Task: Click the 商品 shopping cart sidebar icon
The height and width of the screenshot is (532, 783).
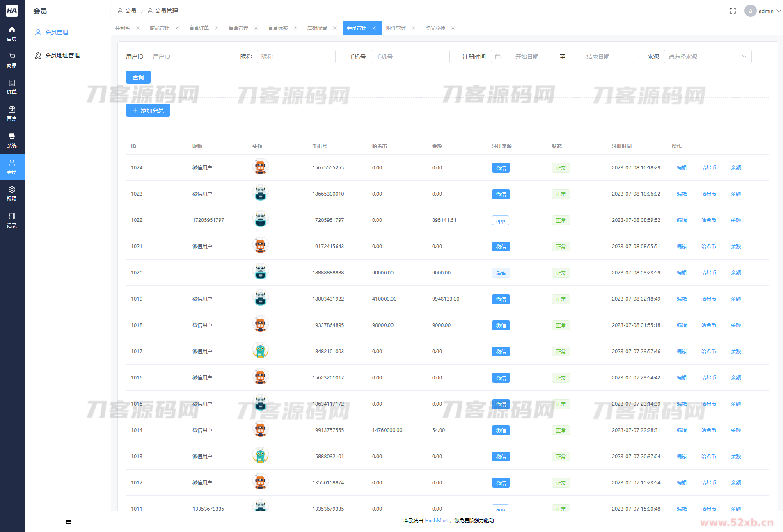Action: coord(12,60)
